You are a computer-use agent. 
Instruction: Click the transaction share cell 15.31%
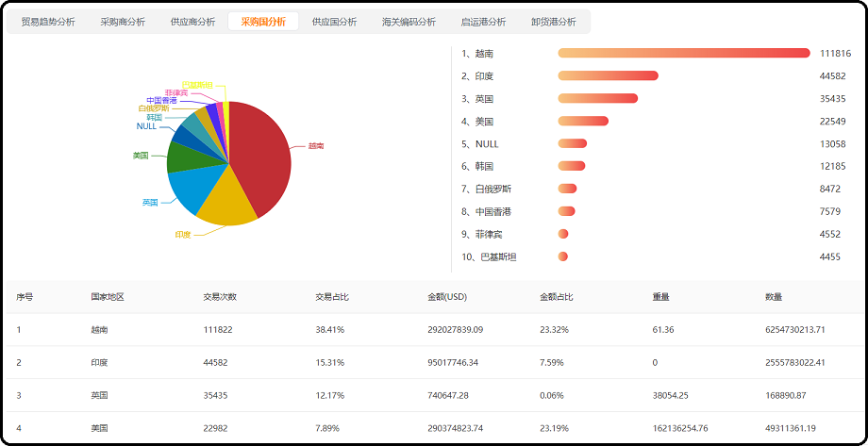330,363
